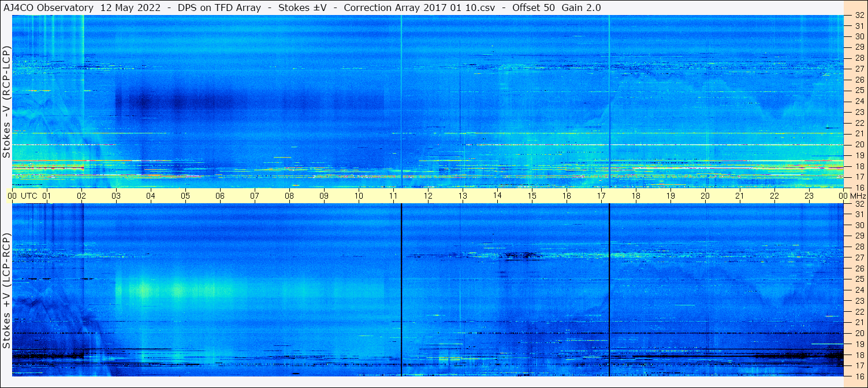Click the "Offset 50" value in header
868x388 pixels.
[x=534, y=8]
